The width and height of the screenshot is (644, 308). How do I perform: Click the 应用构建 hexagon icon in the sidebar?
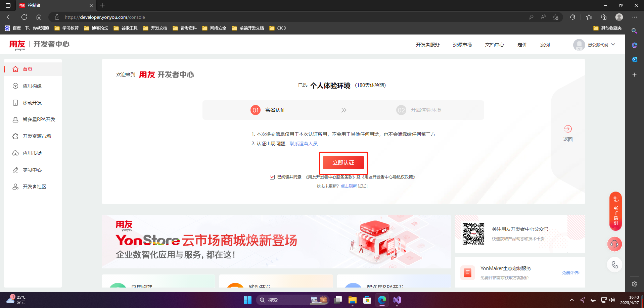15,86
